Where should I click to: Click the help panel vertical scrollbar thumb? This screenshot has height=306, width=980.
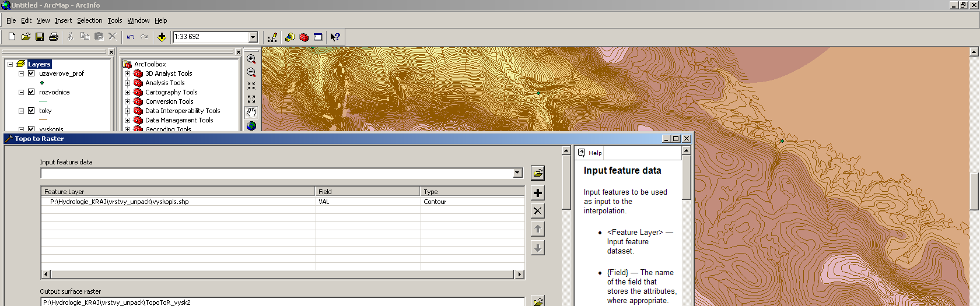[x=687, y=177]
